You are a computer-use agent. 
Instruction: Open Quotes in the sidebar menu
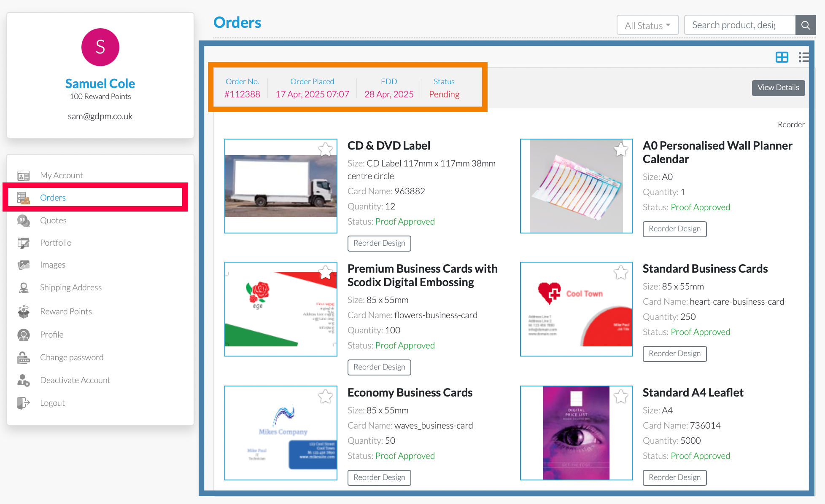pyautogui.click(x=53, y=220)
